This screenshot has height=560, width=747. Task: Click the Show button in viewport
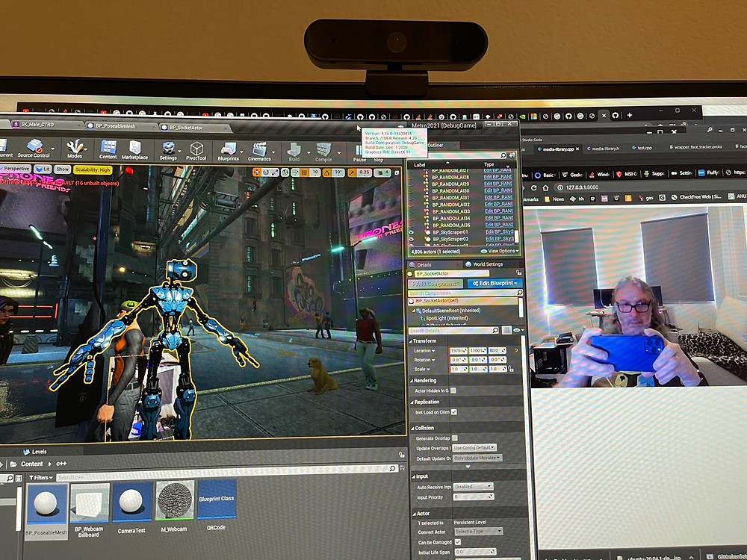coord(63,169)
